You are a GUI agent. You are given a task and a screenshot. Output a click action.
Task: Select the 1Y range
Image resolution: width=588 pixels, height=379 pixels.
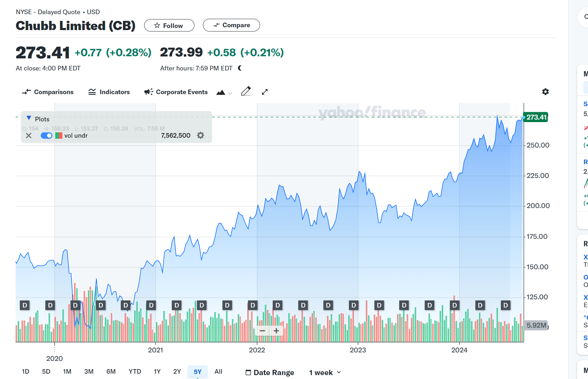(x=157, y=372)
